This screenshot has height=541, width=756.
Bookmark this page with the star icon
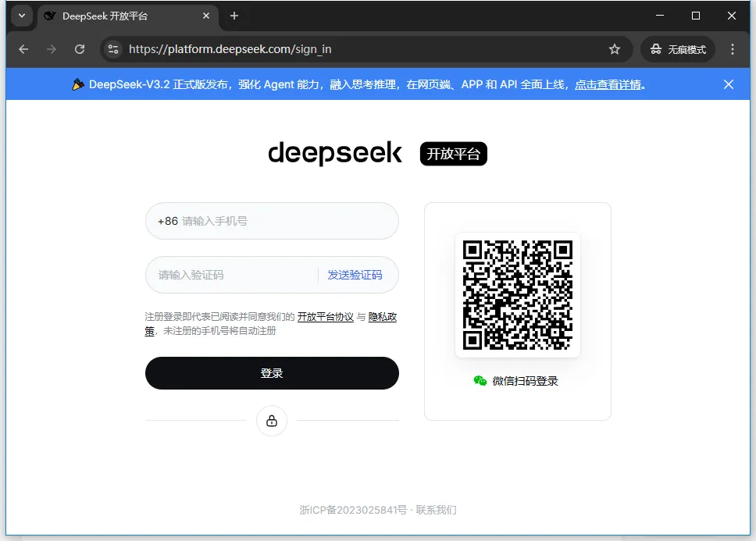[x=614, y=49]
